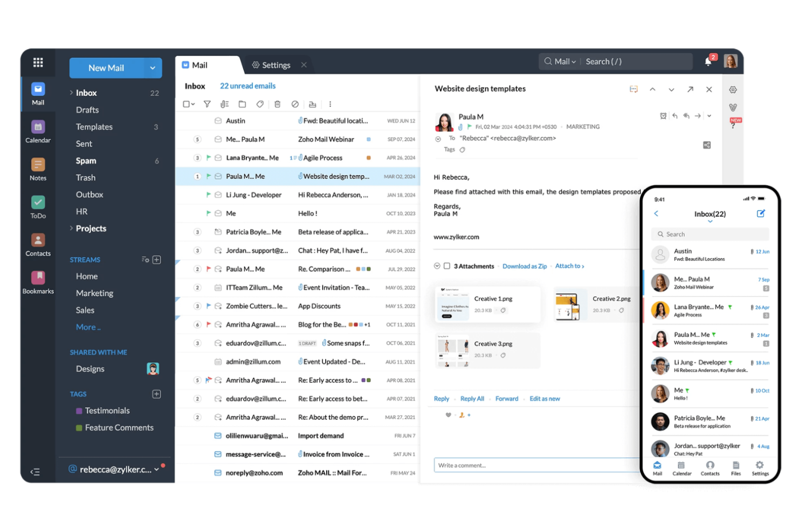
Task: Click the Reply All button below the email
Action: point(472,398)
